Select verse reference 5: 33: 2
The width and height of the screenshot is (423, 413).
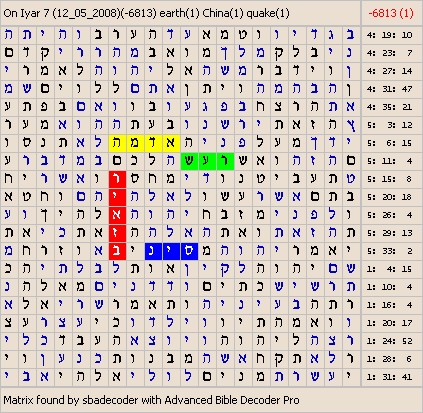click(389, 251)
